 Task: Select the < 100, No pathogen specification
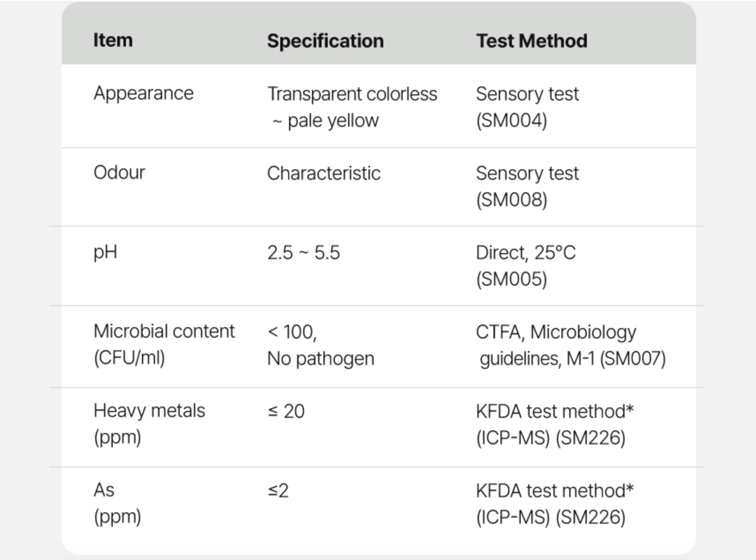[320, 345]
